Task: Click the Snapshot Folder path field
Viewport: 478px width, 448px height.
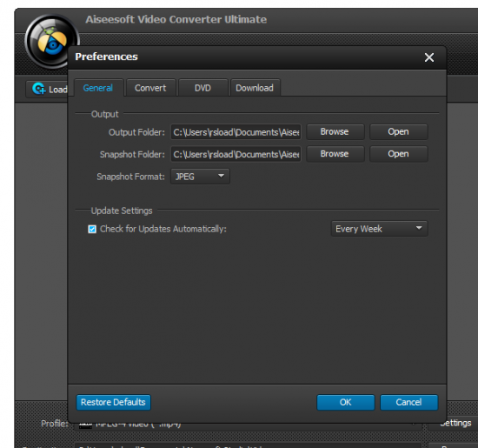Action: pyautogui.click(x=236, y=154)
